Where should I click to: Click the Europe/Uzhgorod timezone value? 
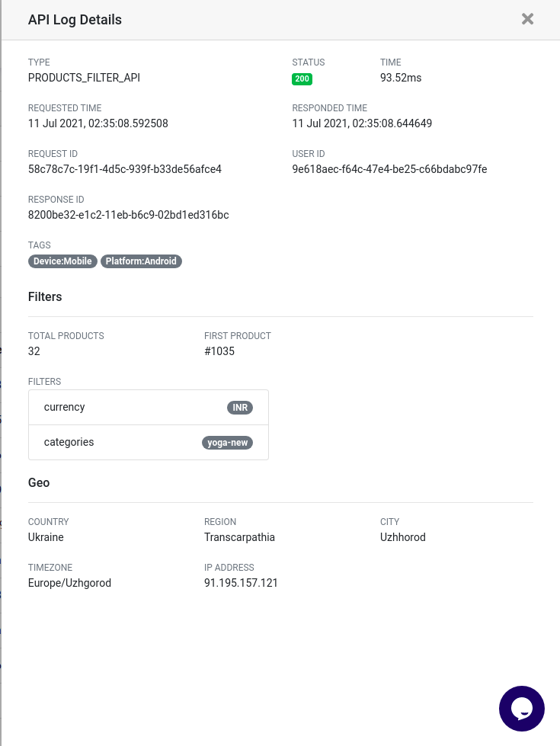(69, 583)
